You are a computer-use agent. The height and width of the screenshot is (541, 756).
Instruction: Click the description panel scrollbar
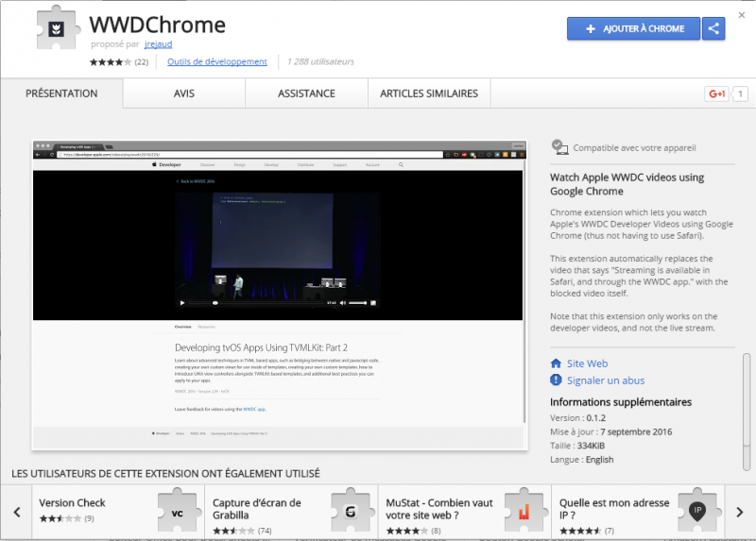coord(747,412)
